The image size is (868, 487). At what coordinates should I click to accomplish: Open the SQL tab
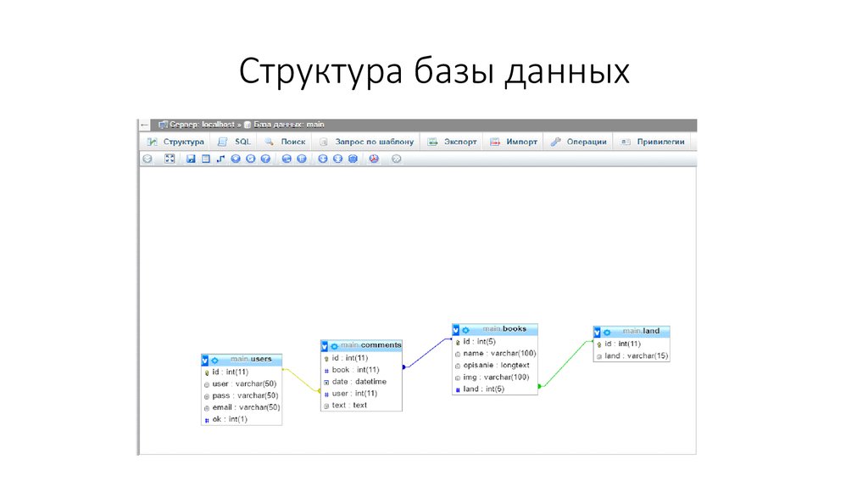tap(235, 142)
